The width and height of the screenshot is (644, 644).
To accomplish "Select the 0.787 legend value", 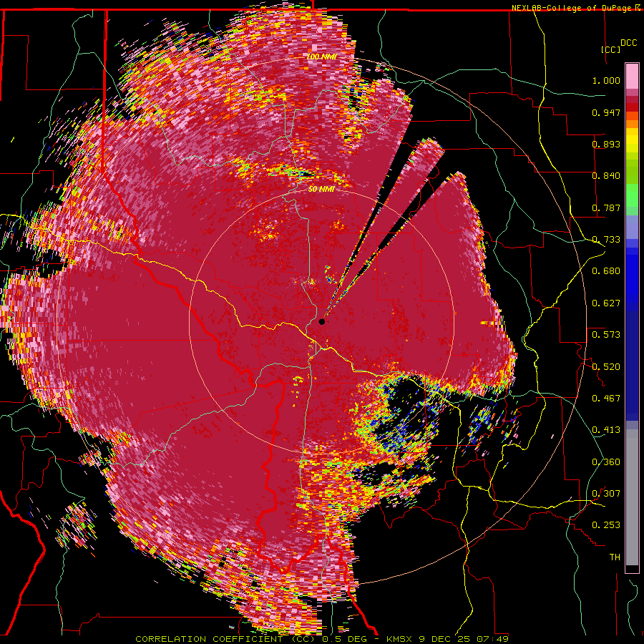I will click(x=606, y=208).
